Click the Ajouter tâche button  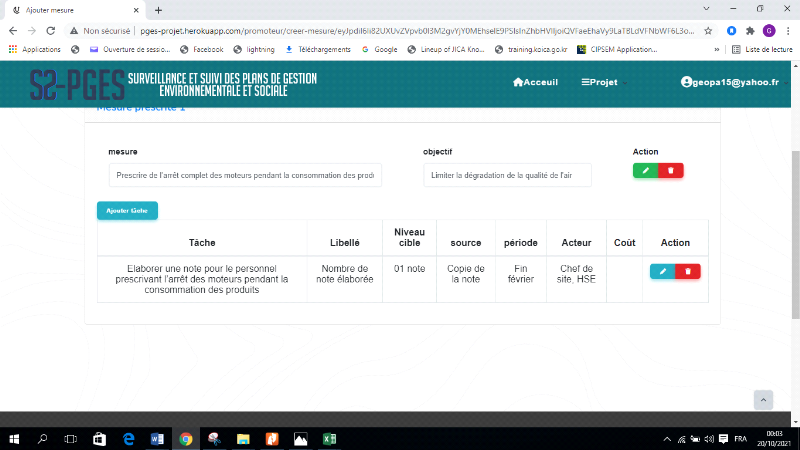(128, 211)
